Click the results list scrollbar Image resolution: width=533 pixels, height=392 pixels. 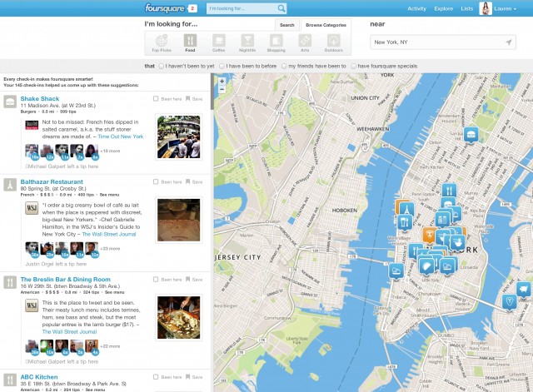pos(212,92)
